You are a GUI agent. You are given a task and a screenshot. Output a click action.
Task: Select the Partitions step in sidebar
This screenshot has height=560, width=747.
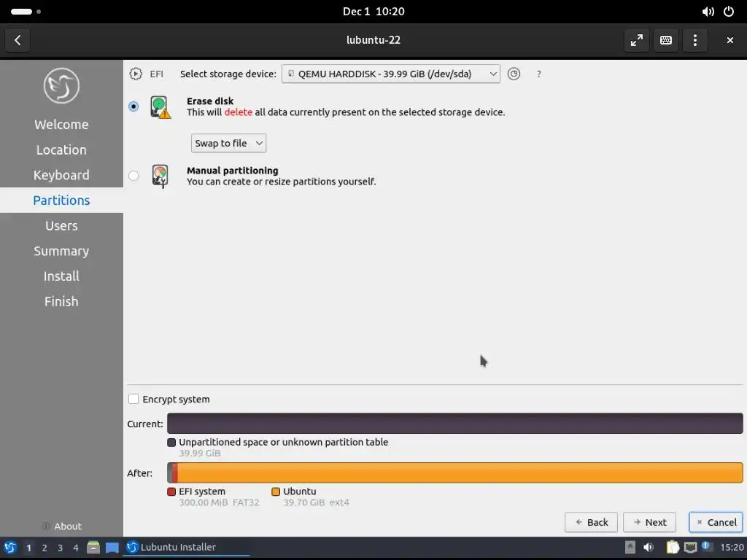tap(61, 201)
